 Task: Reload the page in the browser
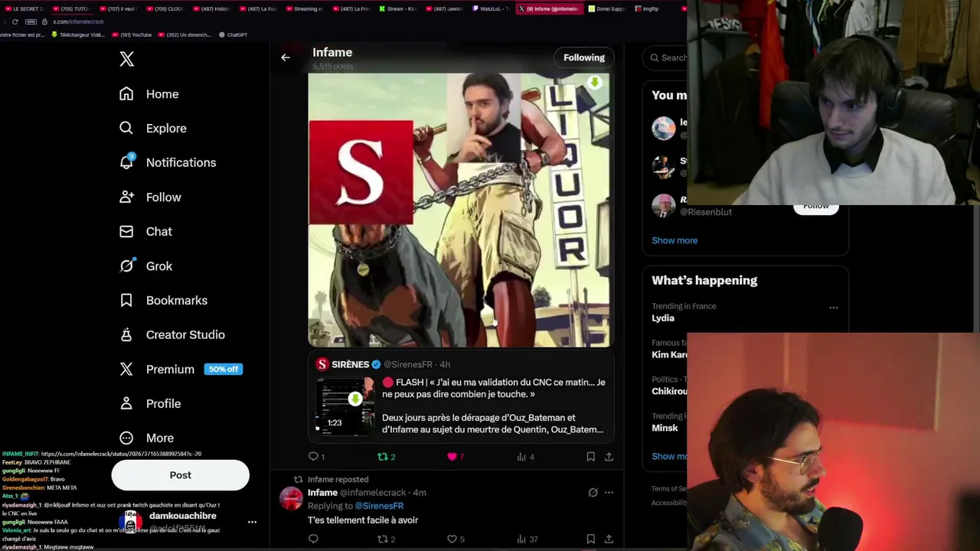pos(15,21)
